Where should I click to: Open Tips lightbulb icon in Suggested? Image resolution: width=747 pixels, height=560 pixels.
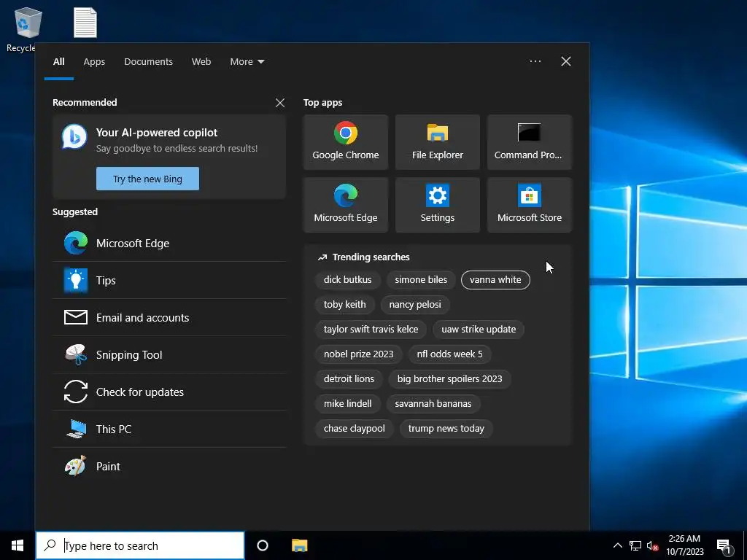(x=76, y=280)
